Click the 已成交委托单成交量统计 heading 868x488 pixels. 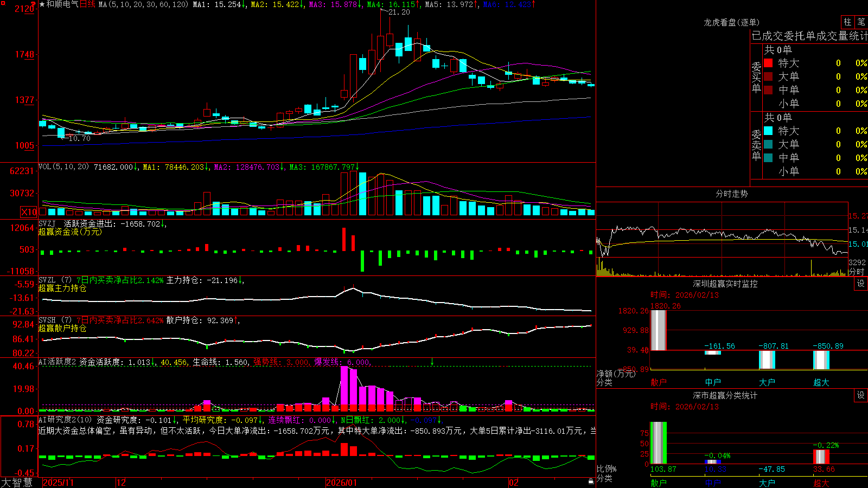pos(809,36)
